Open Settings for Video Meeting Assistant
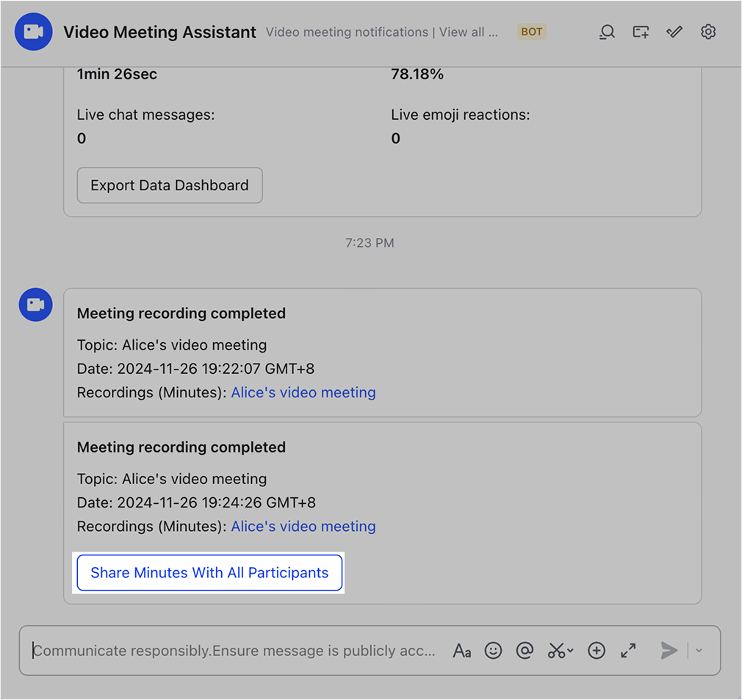Viewport: 742px width, 700px height. point(707,32)
